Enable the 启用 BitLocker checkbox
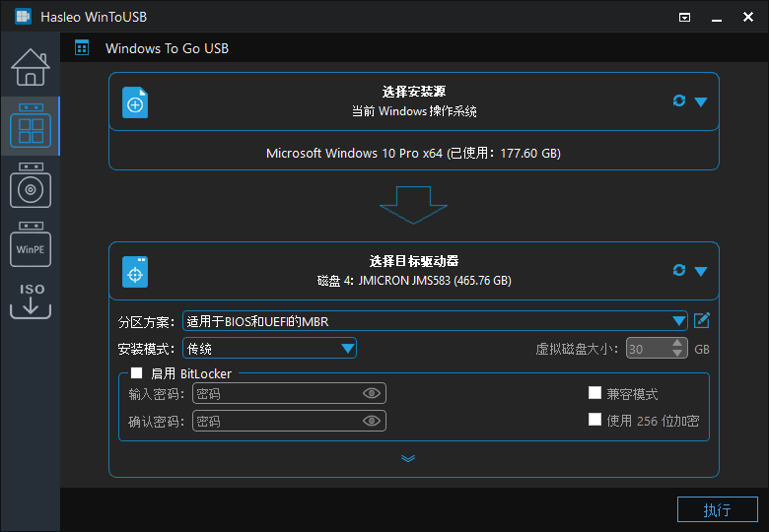 (136, 373)
